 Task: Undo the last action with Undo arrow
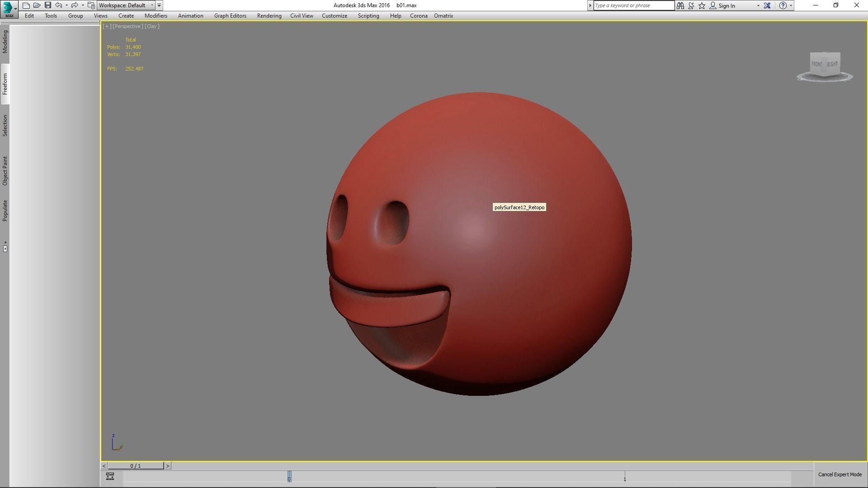[59, 5]
